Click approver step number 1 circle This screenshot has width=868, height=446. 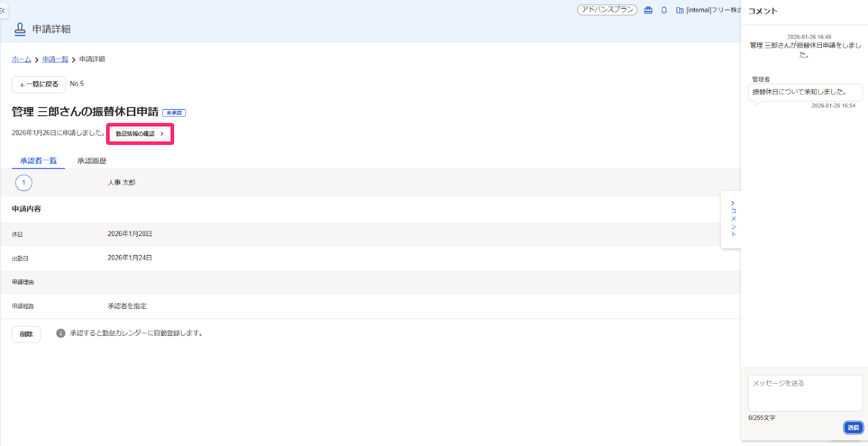(24, 183)
